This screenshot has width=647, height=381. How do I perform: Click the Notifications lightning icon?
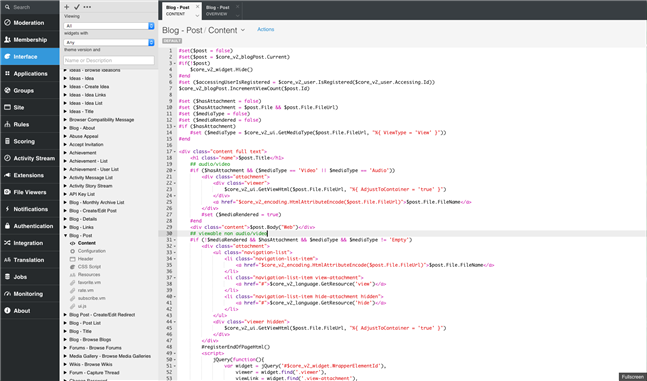(x=7, y=209)
